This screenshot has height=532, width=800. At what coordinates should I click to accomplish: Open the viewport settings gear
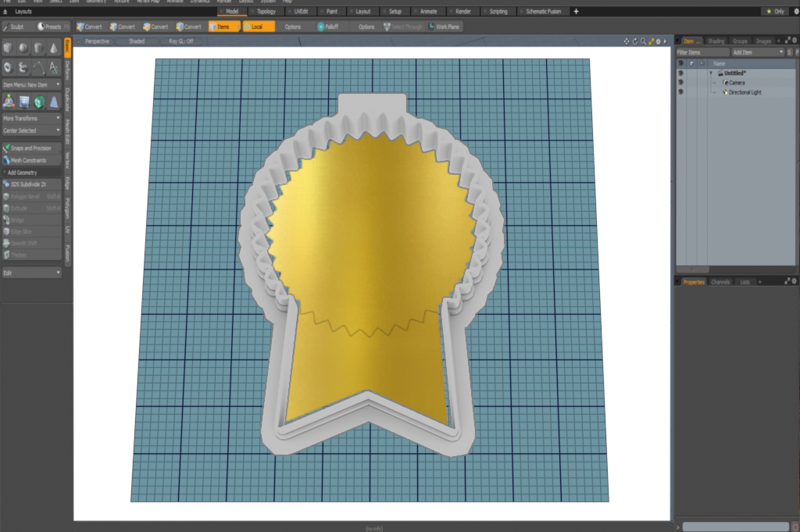pyautogui.click(x=658, y=41)
